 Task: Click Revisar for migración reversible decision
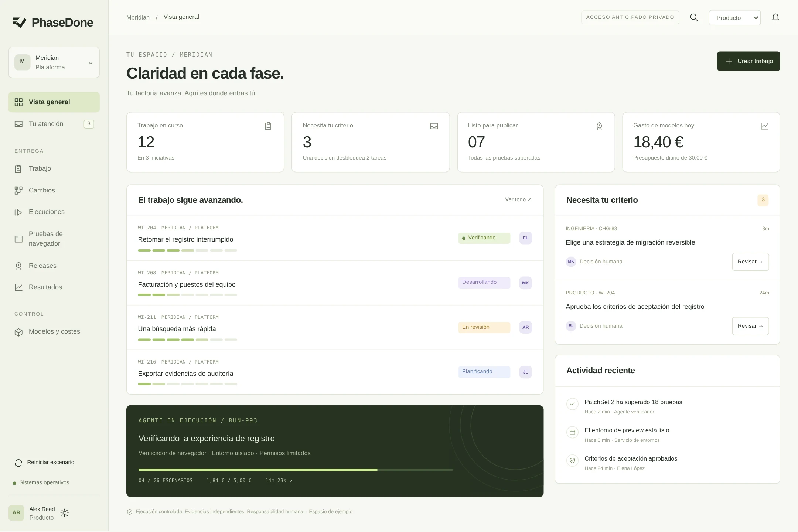(750, 262)
